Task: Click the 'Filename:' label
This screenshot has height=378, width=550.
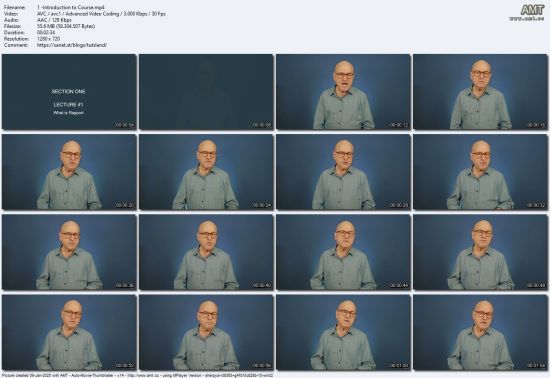Action: [x=14, y=7]
